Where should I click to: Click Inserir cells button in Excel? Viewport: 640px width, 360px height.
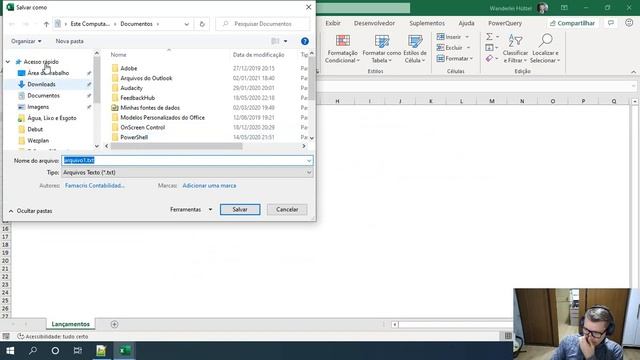[452, 37]
